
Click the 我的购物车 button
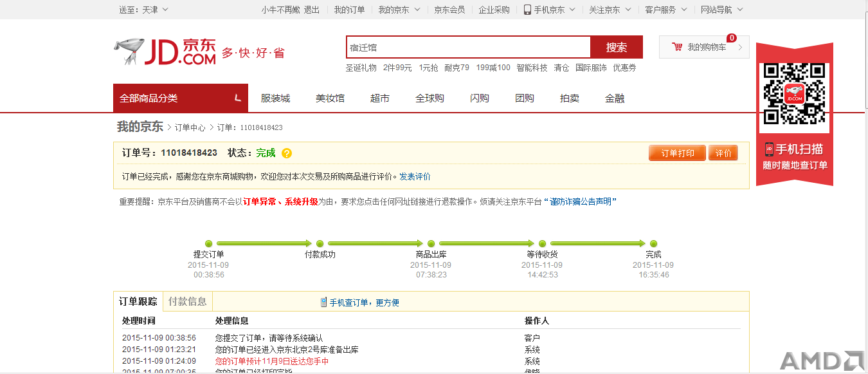(704, 47)
